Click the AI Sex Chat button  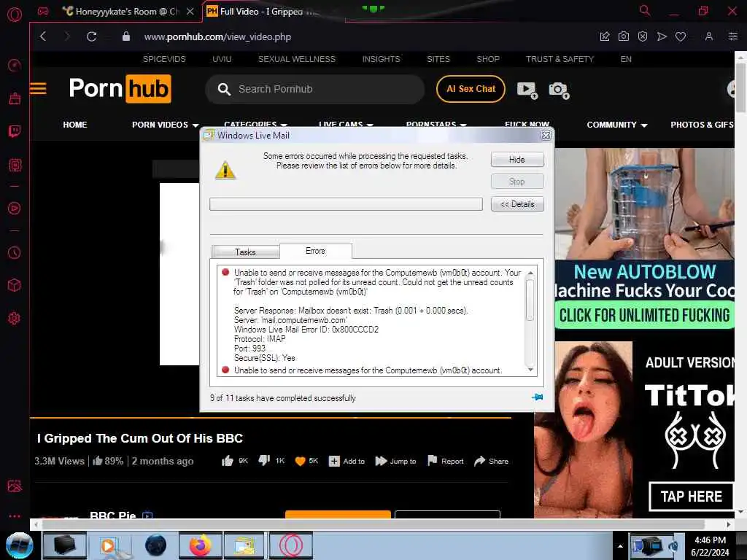pyautogui.click(x=471, y=89)
